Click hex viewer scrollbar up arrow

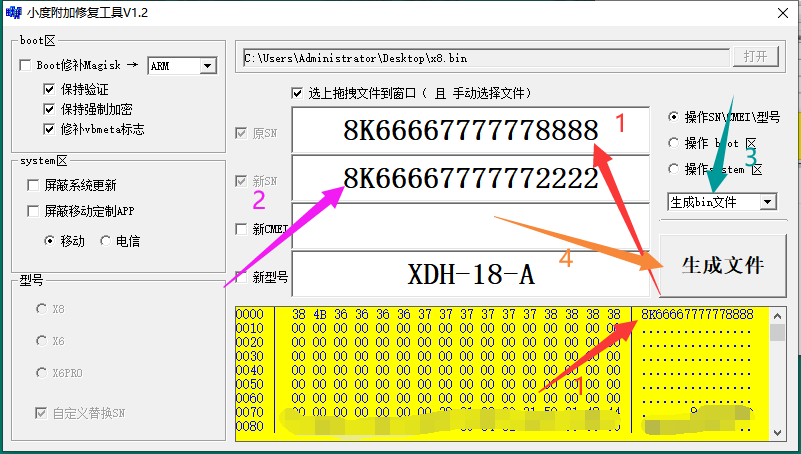click(x=777, y=316)
